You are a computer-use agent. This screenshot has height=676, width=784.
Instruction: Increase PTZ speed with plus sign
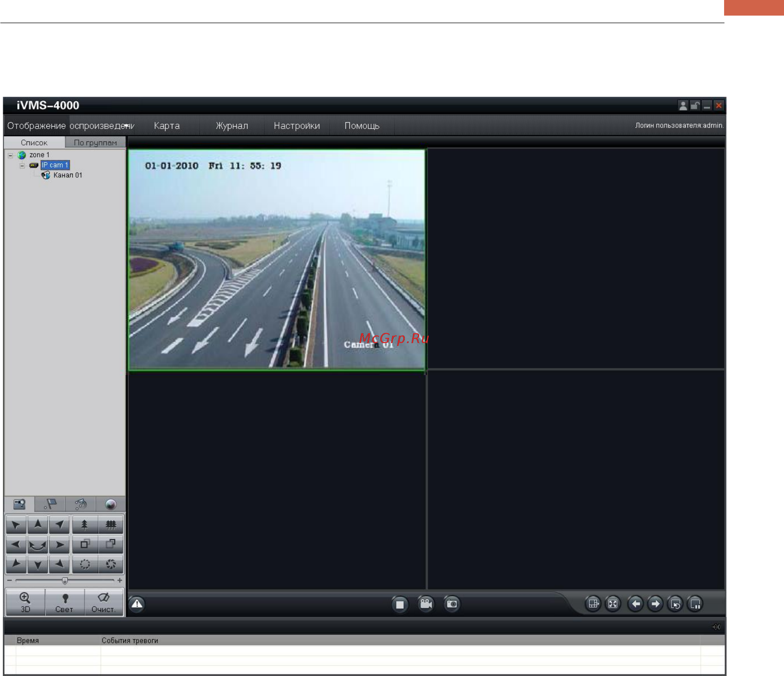[x=119, y=580]
